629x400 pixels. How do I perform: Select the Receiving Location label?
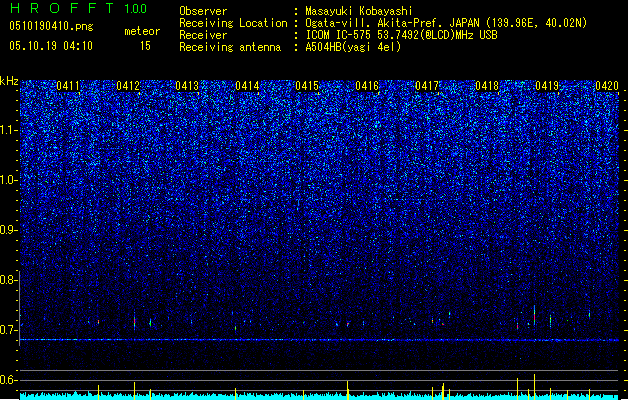233,23
